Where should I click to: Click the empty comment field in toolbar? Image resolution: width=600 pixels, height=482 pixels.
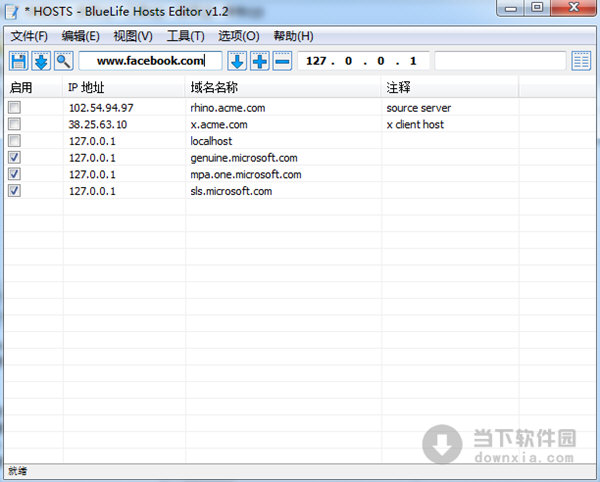500,61
